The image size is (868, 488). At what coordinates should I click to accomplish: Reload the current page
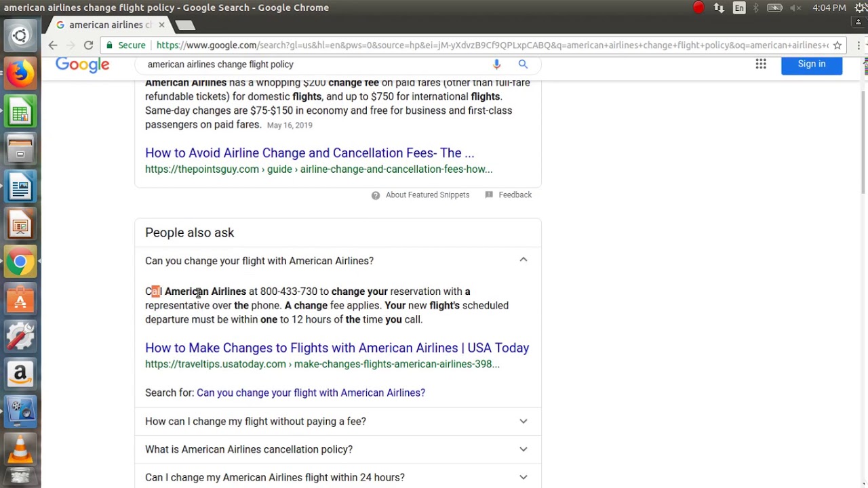click(88, 45)
